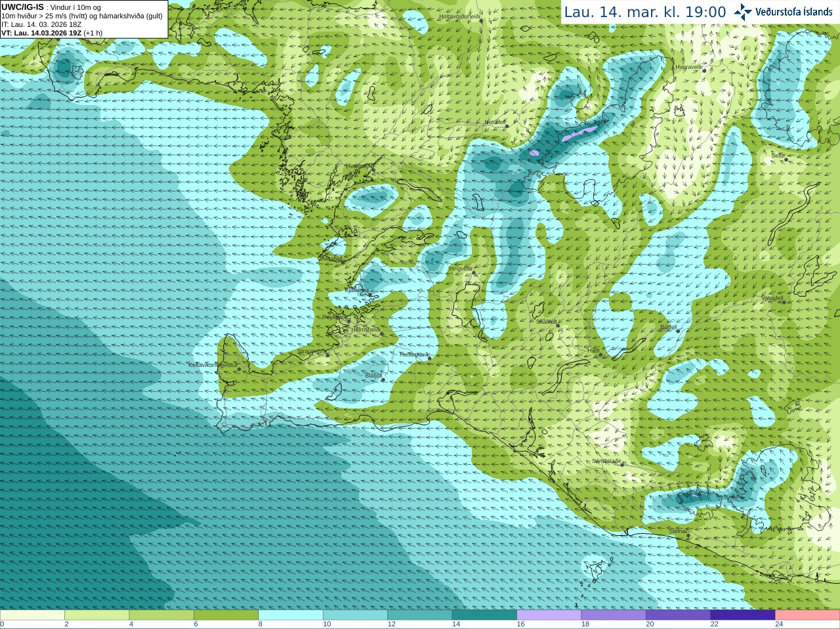Click the Bláfjöll station marker
Screen dimensions: 840x629
(383, 380)
